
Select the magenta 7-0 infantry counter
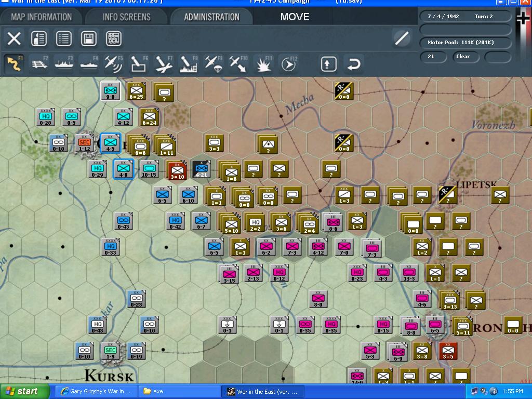click(344, 247)
